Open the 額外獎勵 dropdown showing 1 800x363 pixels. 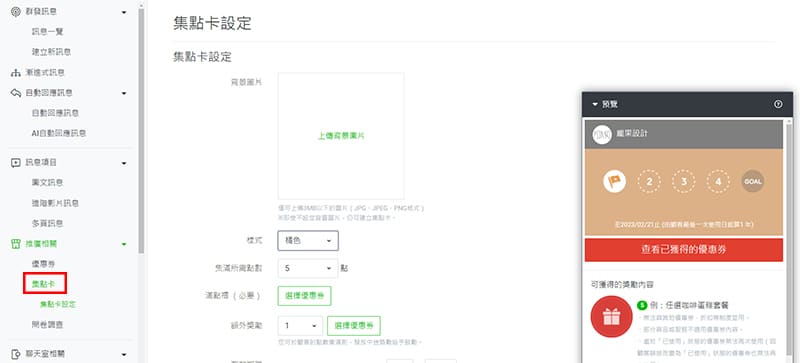300,326
